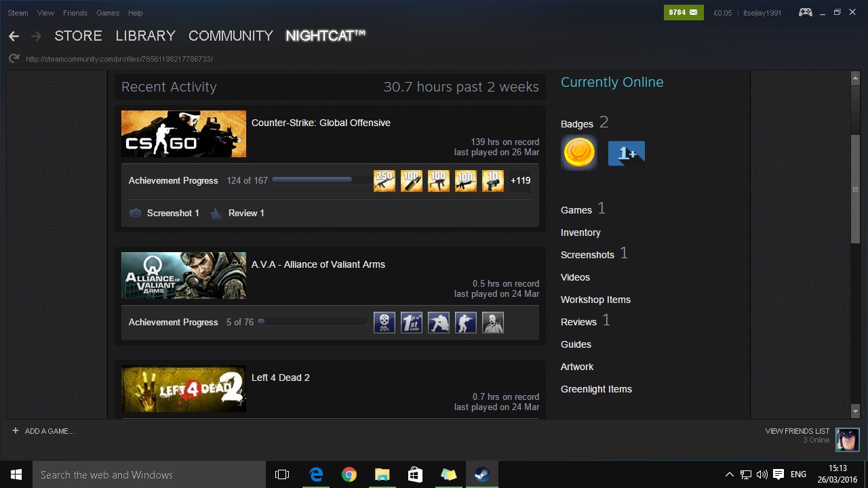The width and height of the screenshot is (868, 488).
Task: Open the Games menu
Action: [108, 13]
